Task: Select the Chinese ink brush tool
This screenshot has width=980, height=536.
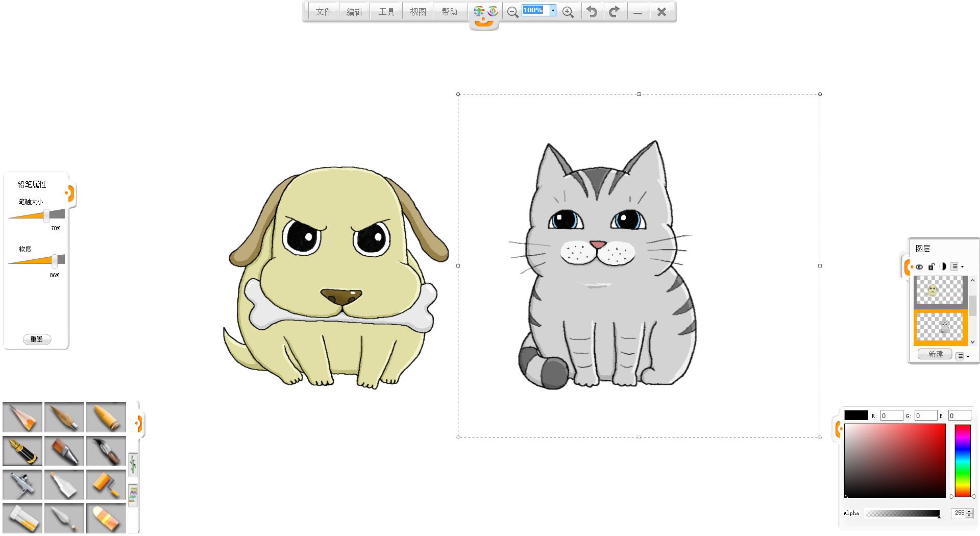Action: (x=106, y=451)
